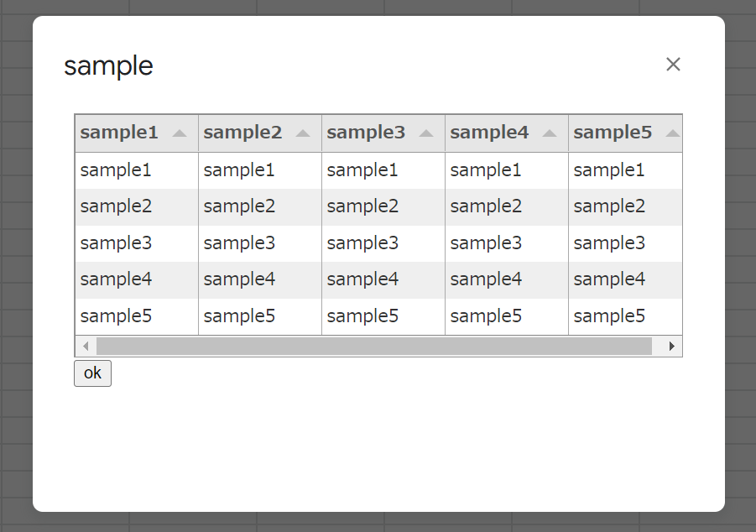Select the sample3 cell in the third row

tap(362, 243)
